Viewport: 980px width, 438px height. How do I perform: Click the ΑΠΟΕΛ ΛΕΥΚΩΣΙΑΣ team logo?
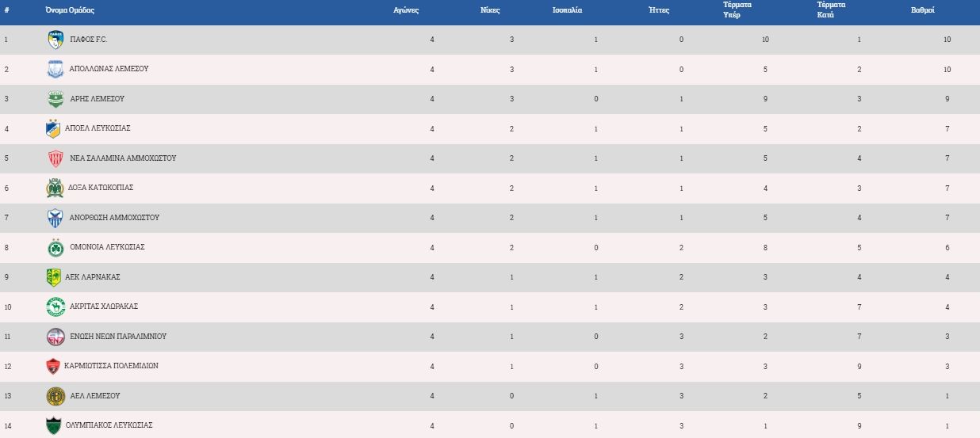click(54, 128)
